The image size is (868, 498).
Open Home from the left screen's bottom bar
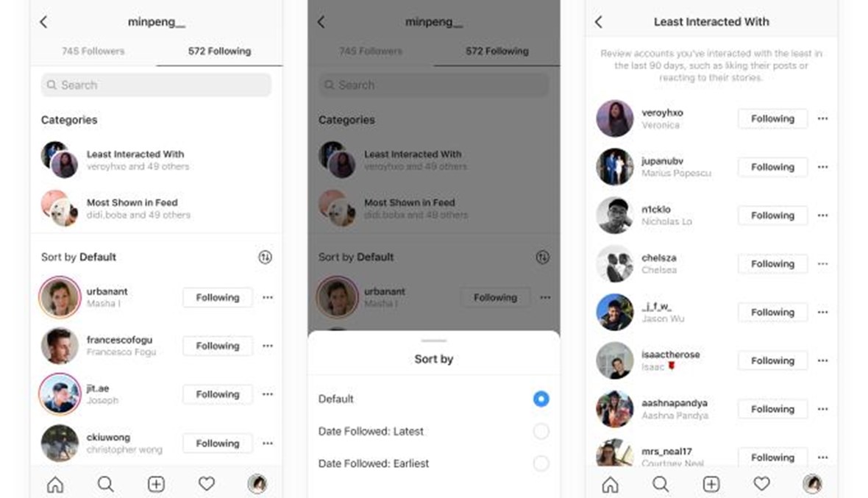55,484
